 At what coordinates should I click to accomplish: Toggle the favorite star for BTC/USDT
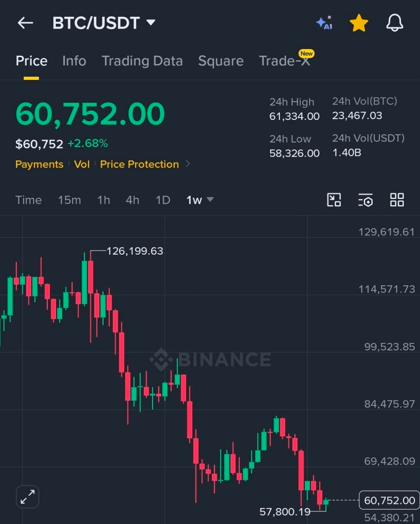point(359,23)
